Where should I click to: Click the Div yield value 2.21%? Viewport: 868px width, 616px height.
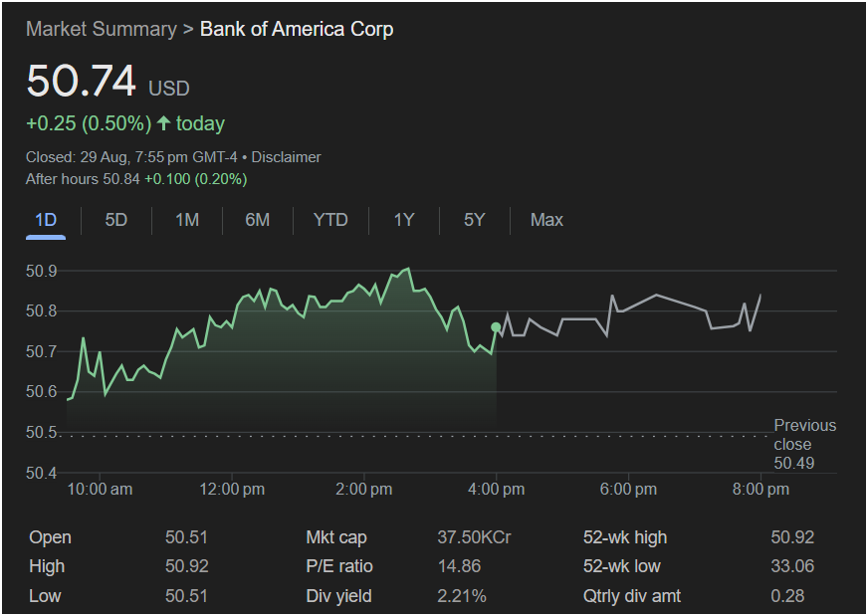462,596
